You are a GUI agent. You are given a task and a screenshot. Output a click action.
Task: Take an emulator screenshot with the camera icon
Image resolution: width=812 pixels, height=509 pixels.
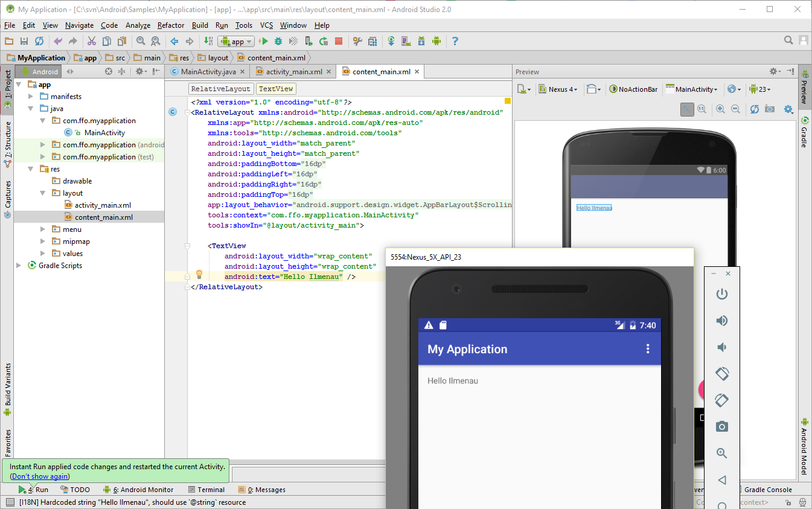click(x=721, y=427)
